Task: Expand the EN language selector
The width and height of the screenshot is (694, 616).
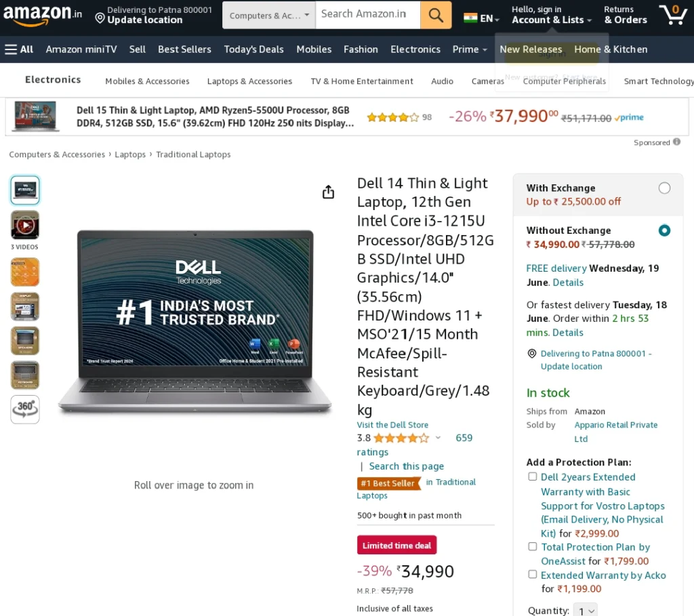Action: [482, 18]
